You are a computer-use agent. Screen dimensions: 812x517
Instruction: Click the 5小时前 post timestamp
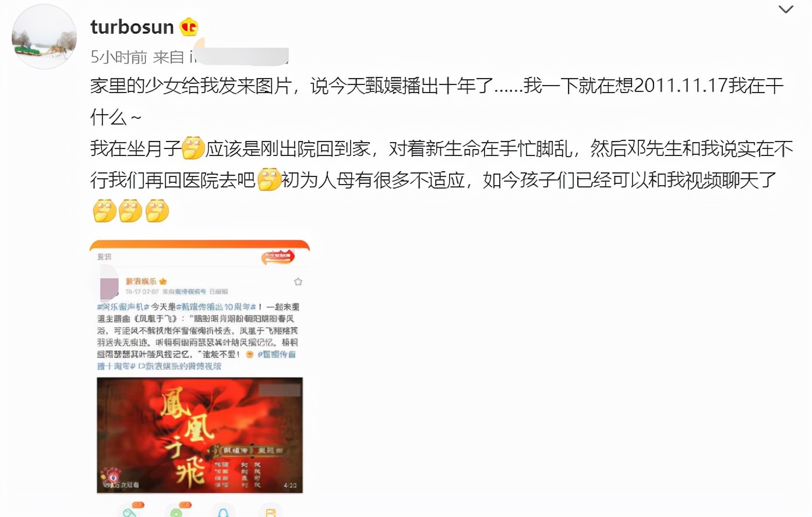[x=119, y=57]
